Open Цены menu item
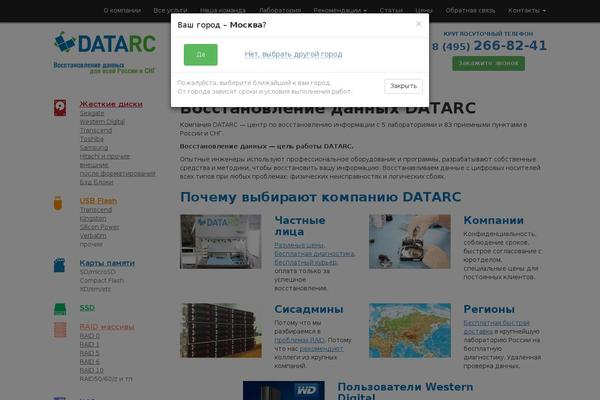600x400 pixels. 424,10
